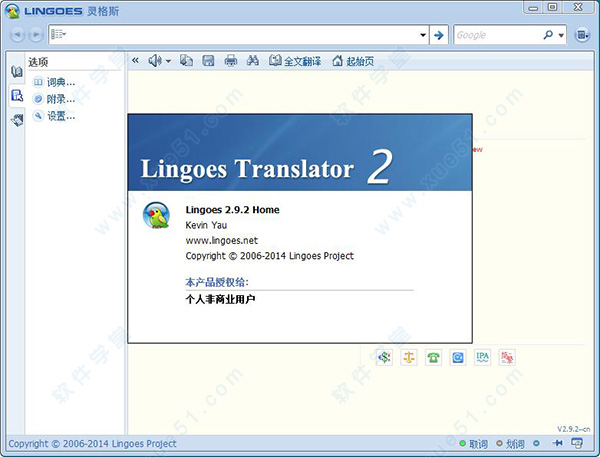Click the blue arrow search button
600x457 pixels.
tap(439, 35)
